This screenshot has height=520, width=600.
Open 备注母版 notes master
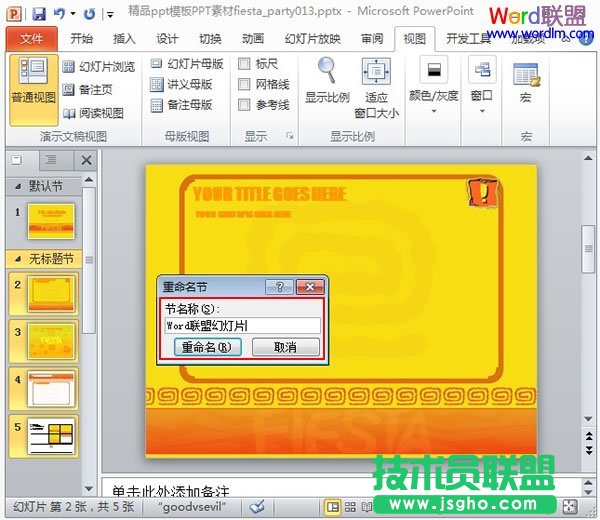(x=181, y=105)
